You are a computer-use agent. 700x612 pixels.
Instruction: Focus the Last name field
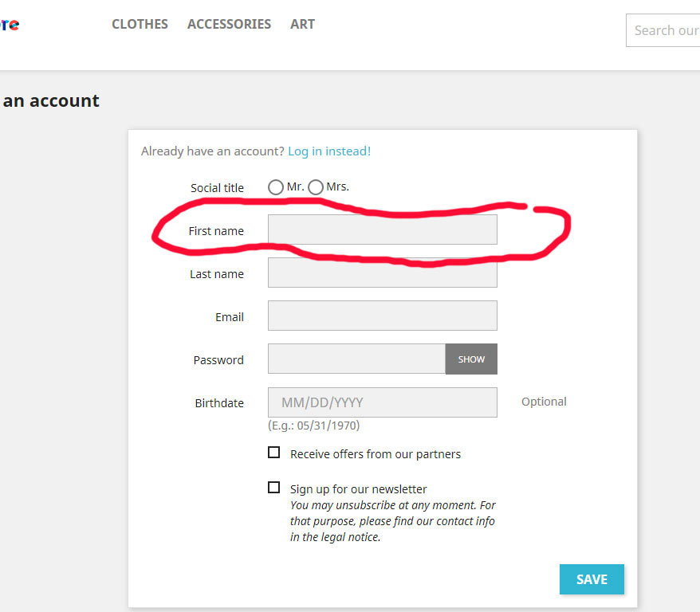(382, 273)
